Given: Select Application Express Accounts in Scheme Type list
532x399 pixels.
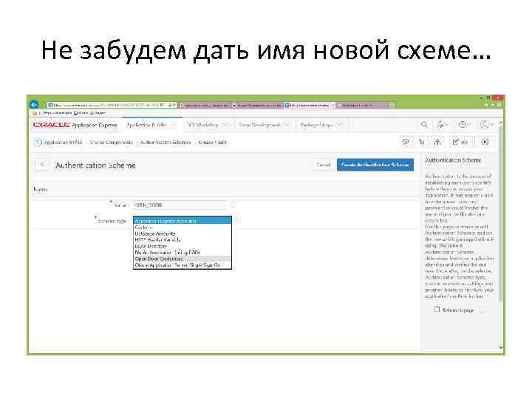Looking at the screenshot, I should coord(183,221).
